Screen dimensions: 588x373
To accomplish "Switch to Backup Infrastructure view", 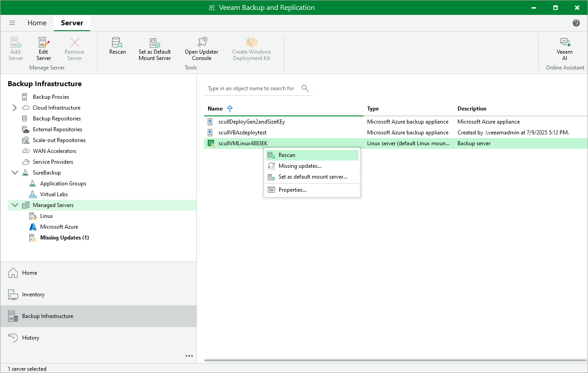I will point(98,316).
